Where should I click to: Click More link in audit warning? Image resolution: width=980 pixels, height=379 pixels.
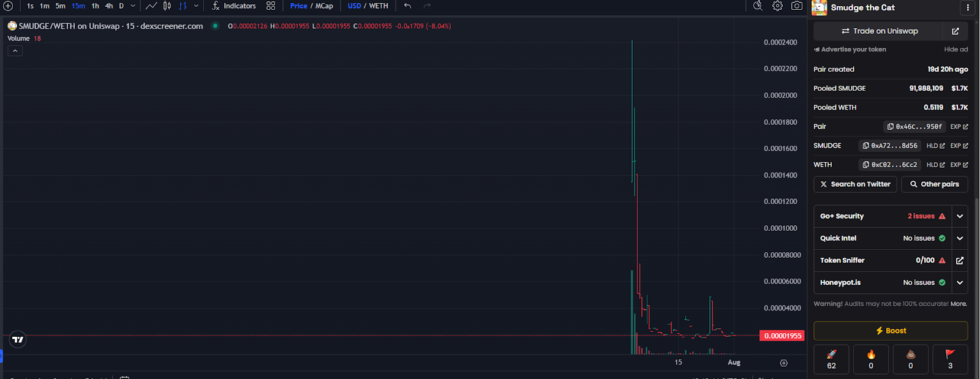[x=959, y=304]
